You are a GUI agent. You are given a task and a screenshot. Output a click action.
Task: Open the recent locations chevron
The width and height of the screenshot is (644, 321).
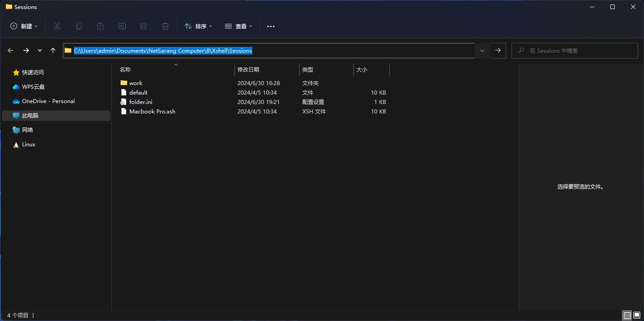(x=40, y=50)
